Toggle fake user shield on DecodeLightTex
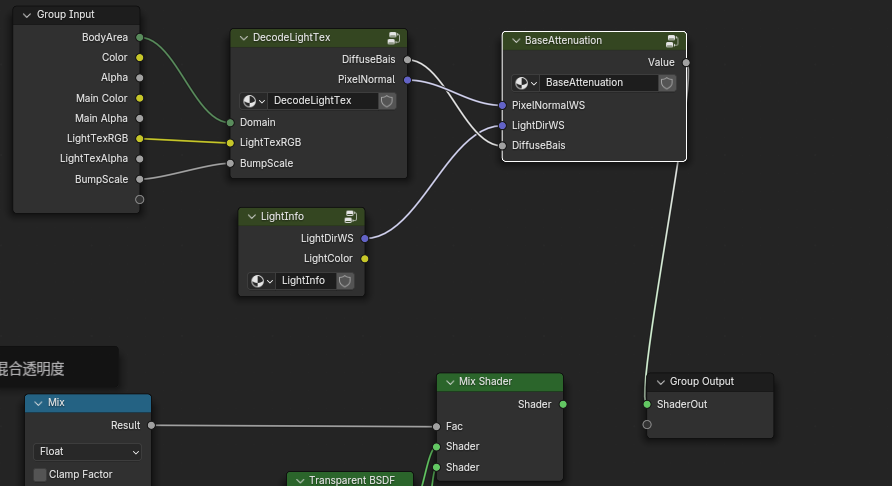 pyautogui.click(x=387, y=101)
